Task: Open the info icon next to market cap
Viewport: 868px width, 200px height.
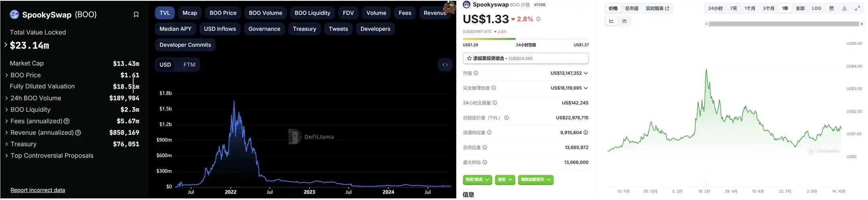Action: tap(476, 73)
